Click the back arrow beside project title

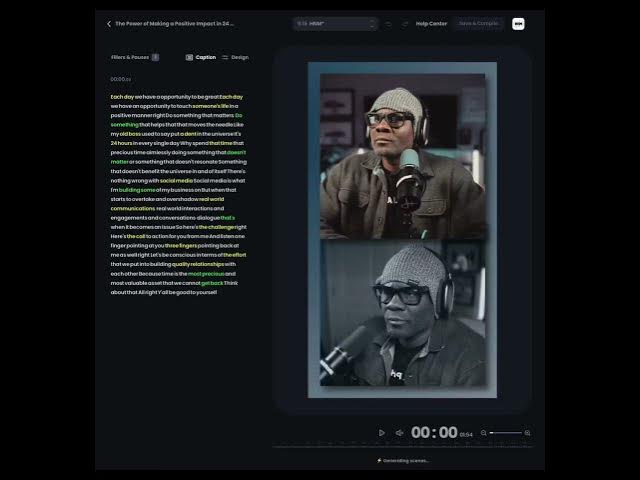point(109,23)
